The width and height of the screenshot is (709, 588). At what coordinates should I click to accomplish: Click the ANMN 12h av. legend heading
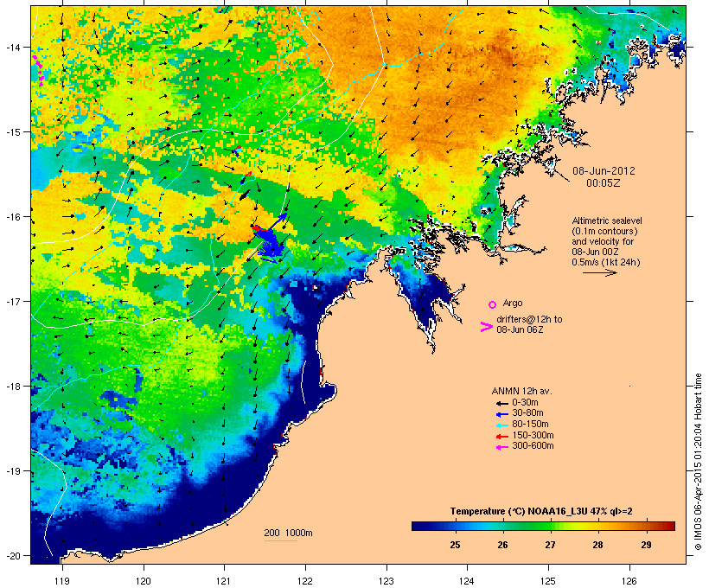[x=521, y=391]
